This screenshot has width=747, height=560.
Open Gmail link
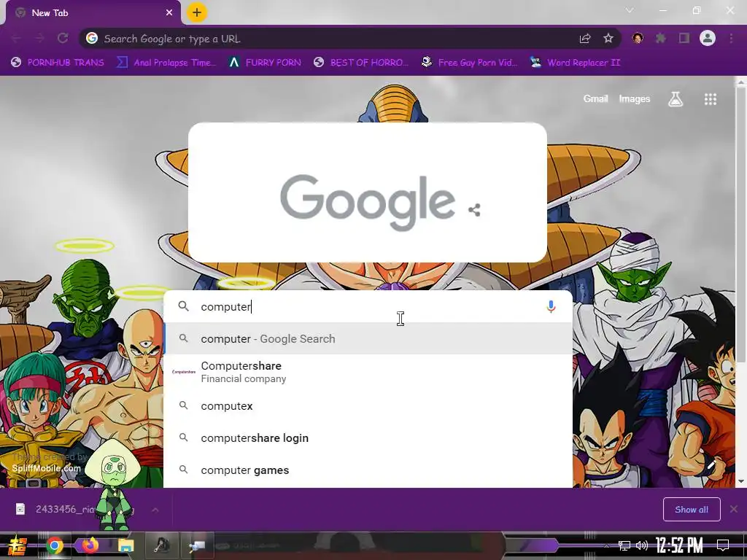click(595, 98)
